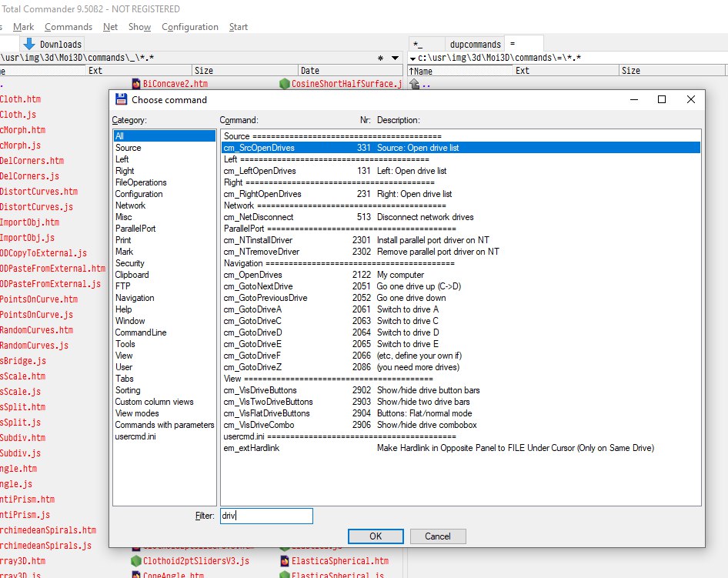Confirm with the OK button
Image resolution: width=728 pixels, height=578 pixels.
376,536
